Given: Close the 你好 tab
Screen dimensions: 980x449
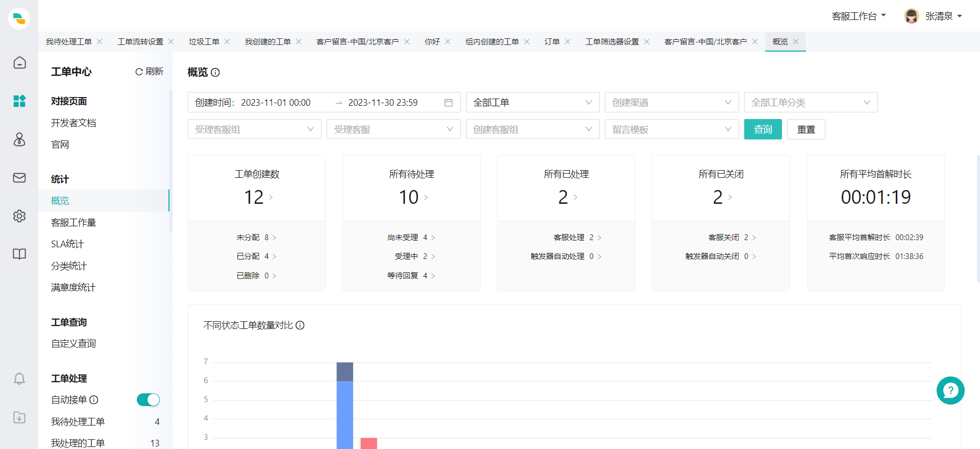Looking at the screenshot, I should 448,42.
